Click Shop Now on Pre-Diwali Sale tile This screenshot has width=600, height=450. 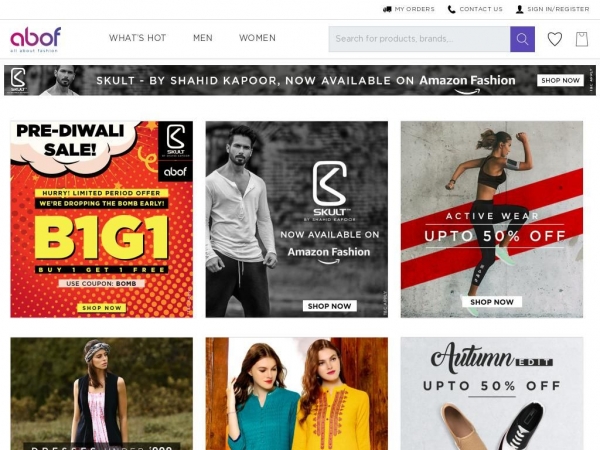point(101,308)
